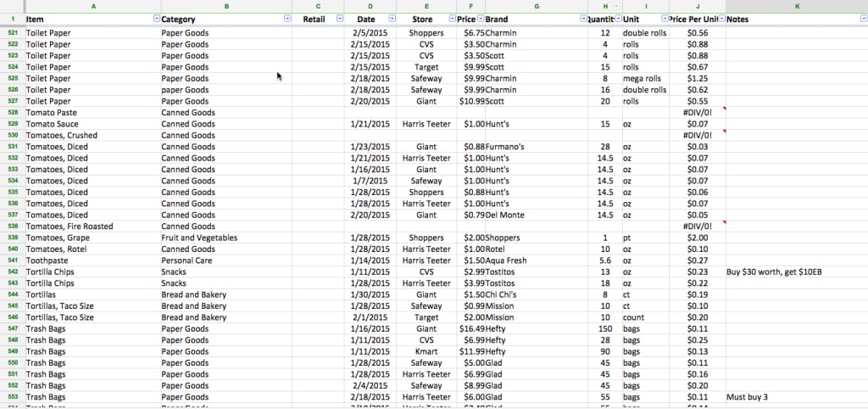868x409 pixels.
Task: Select column C header
Action: pyautogui.click(x=319, y=6)
